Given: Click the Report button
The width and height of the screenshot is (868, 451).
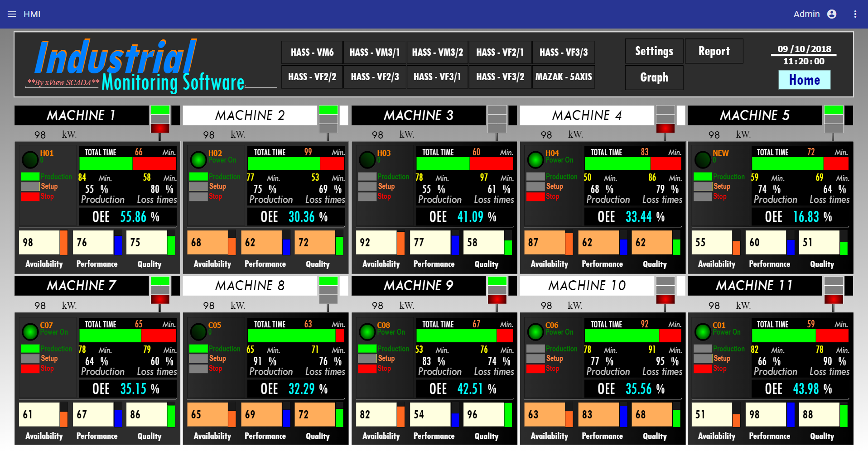Looking at the screenshot, I should (x=714, y=51).
